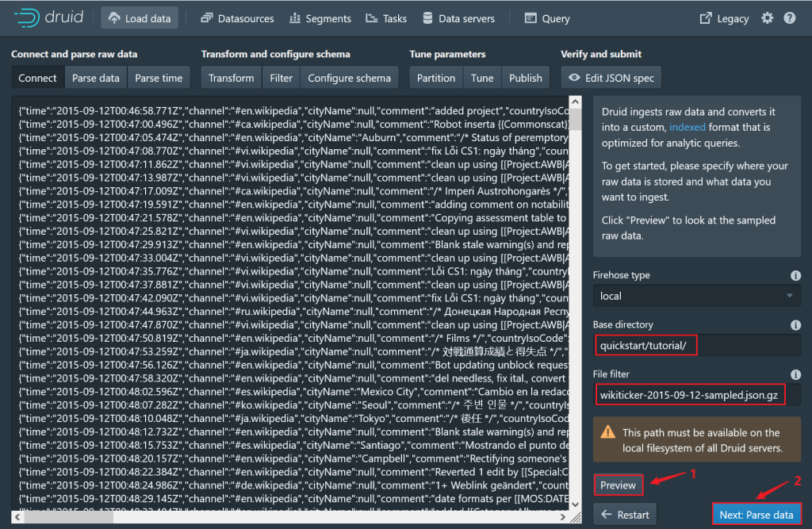
Task: Expand the Firehose type dropdown
Action: click(696, 296)
